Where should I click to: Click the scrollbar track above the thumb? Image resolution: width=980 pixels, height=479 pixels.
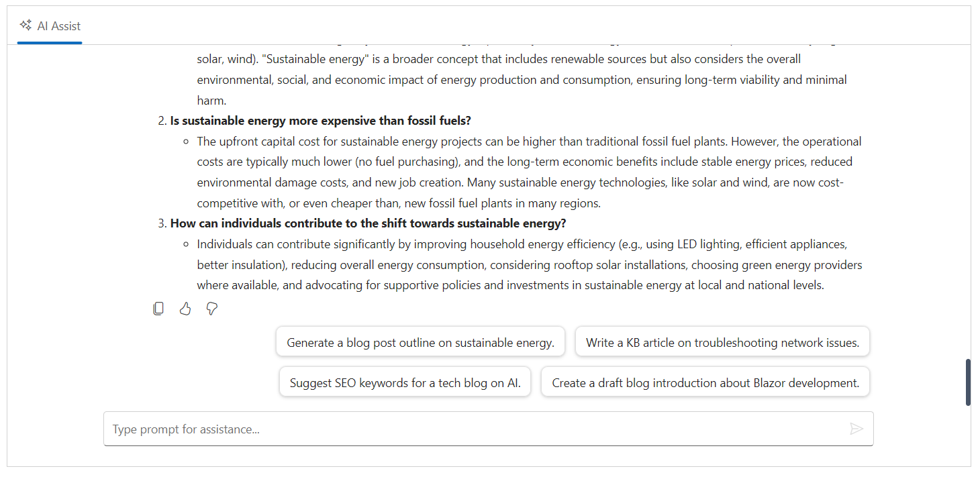tap(968, 201)
